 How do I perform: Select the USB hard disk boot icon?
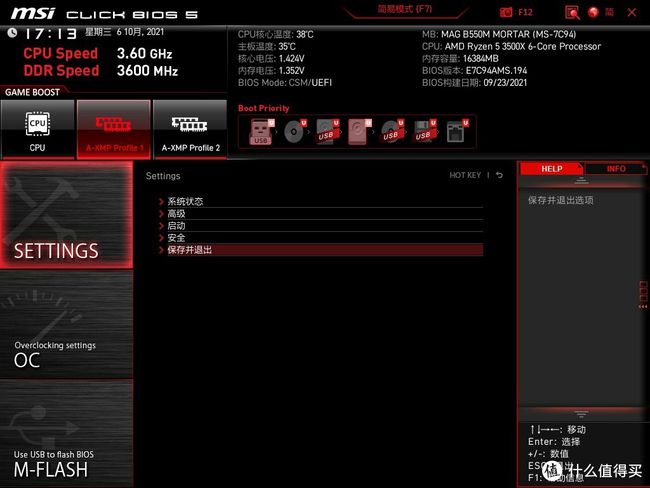click(x=327, y=131)
